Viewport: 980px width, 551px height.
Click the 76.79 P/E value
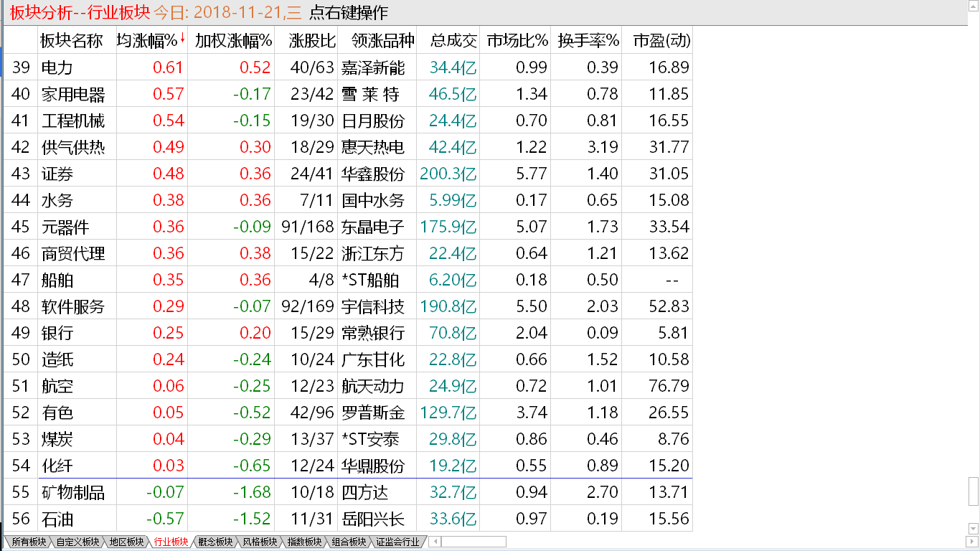click(669, 386)
